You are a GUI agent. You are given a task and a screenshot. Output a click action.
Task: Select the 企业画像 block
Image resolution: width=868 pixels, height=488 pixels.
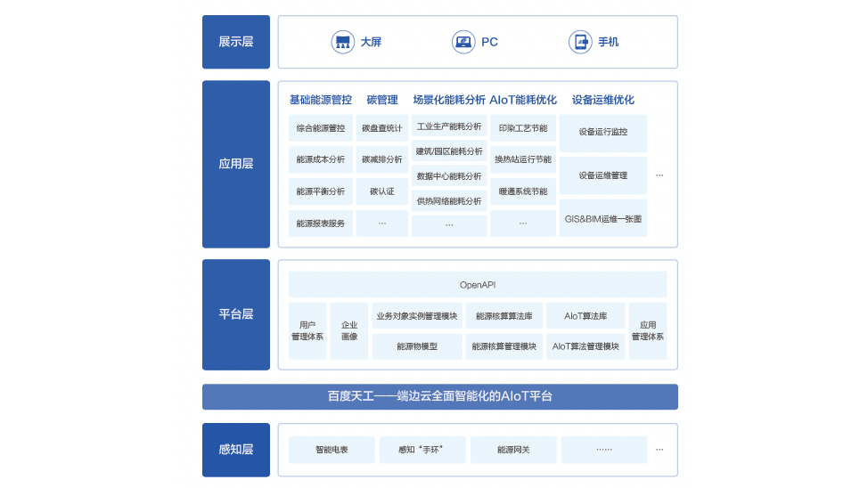coord(349,331)
